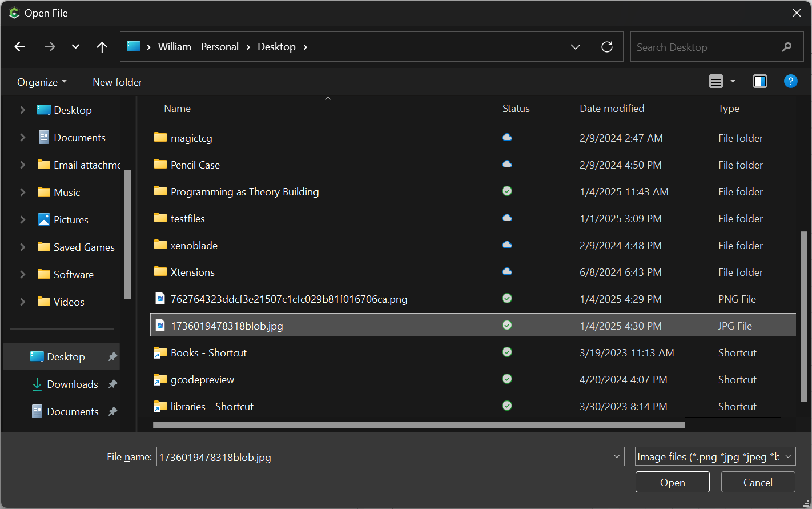Click the list view layout icon
Viewport: 812px width, 509px height.
(716, 81)
